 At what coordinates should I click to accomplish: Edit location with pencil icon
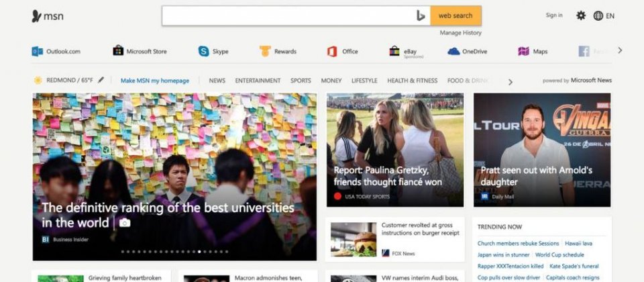pos(101,80)
